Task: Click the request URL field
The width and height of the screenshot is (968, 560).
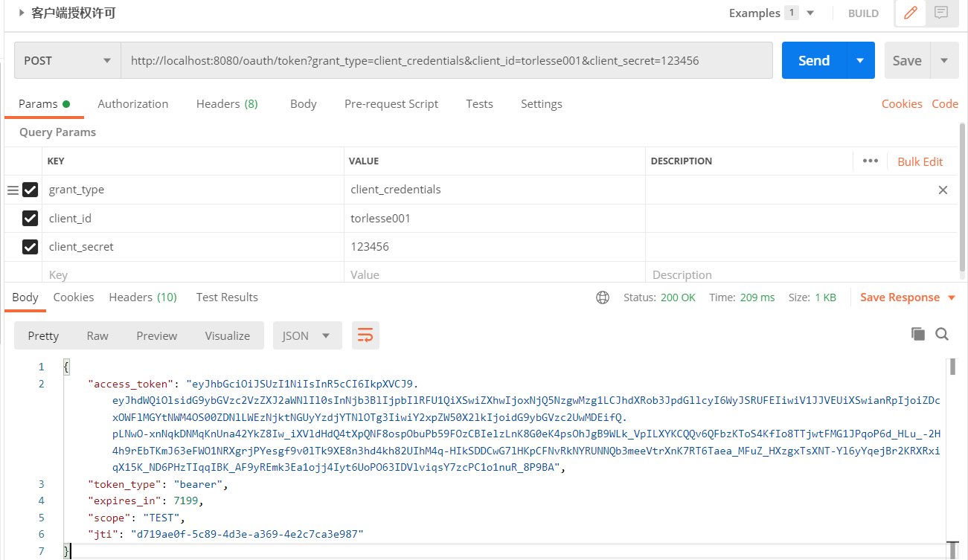Action: (446, 60)
